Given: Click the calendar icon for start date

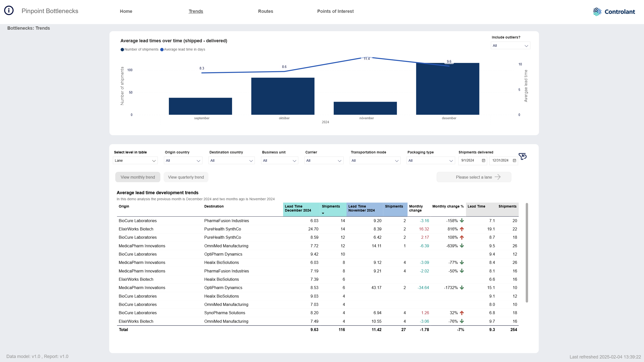Looking at the screenshot, I should click(x=483, y=160).
